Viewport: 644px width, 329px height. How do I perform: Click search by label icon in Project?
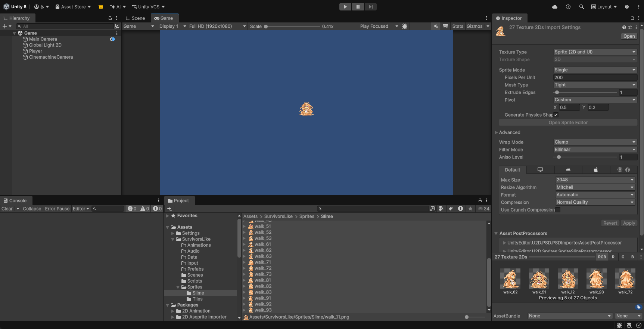pyautogui.click(x=451, y=209)
